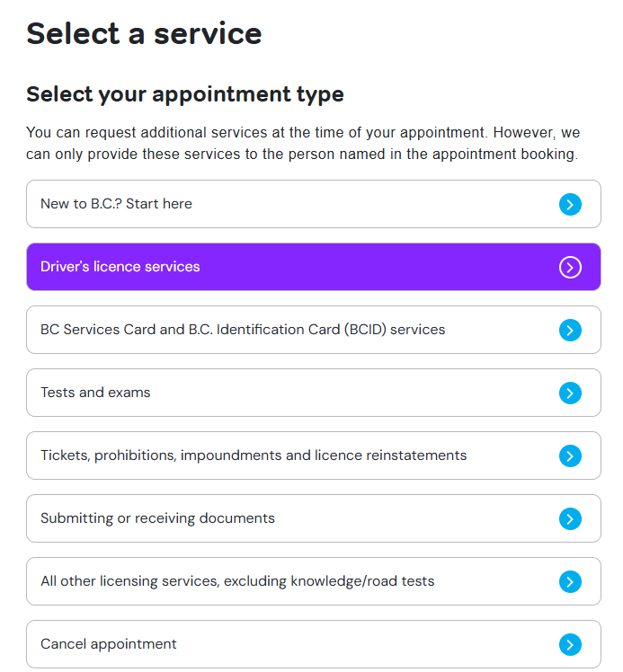Select the 'Driver's licence services' label
This screenshot has height=672, width=623.
120,267
